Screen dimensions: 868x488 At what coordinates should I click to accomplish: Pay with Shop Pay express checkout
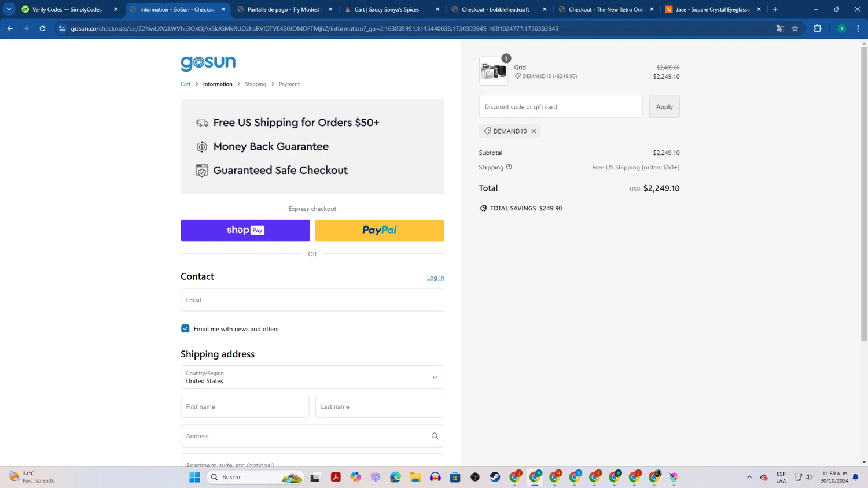pos(245,230)
